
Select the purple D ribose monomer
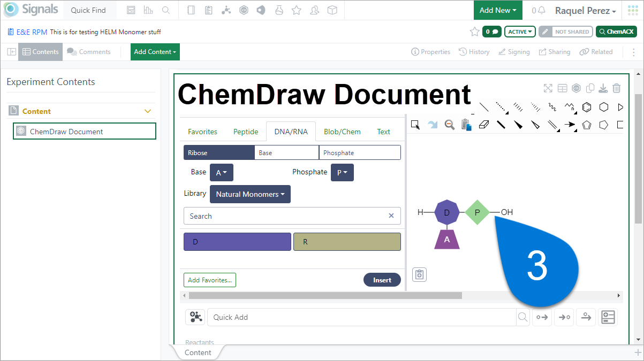(237, 242)
